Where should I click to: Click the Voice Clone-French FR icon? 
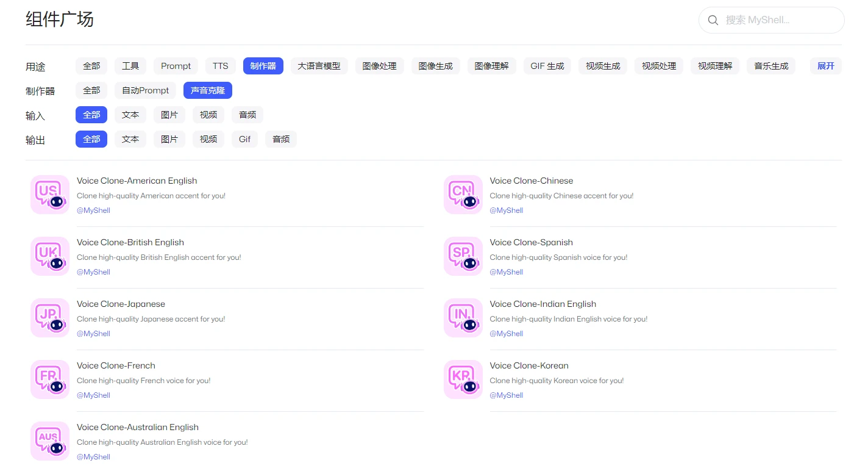tap(49, 379)
